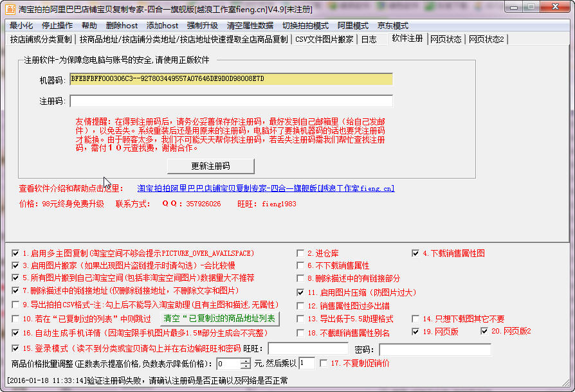The height and width of the screenshot is (392, 575).
Task: Click the app icon in title bar
Action: 10,9
